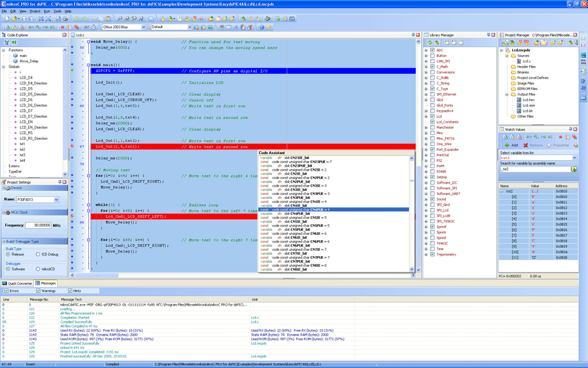Click the green plus Add icon in Watch Values
This screenshot has width=588, height=368.
(507, 145)
